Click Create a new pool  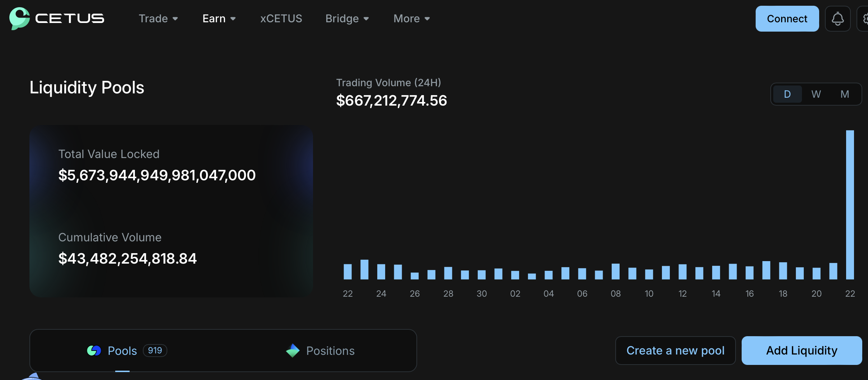click(675, 350)
